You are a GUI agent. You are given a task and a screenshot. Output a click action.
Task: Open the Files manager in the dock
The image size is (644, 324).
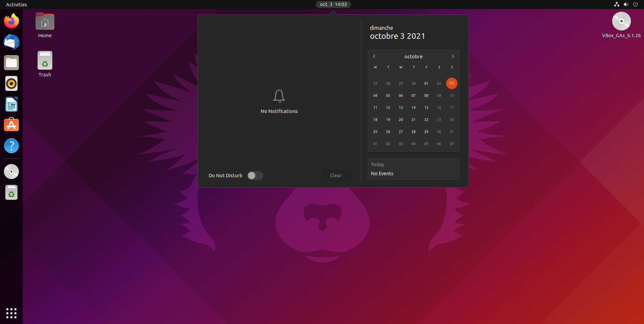click(11, 63)
